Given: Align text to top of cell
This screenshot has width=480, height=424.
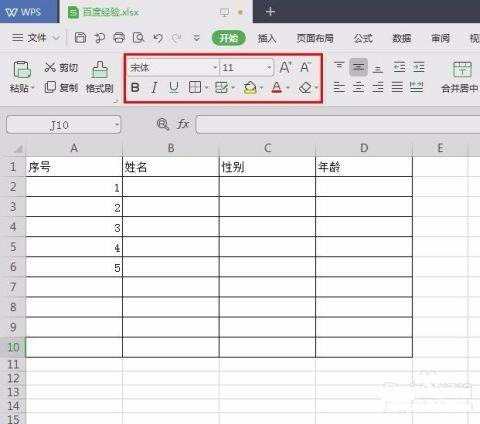Looking at the screenshot, I should coord(339,66).
